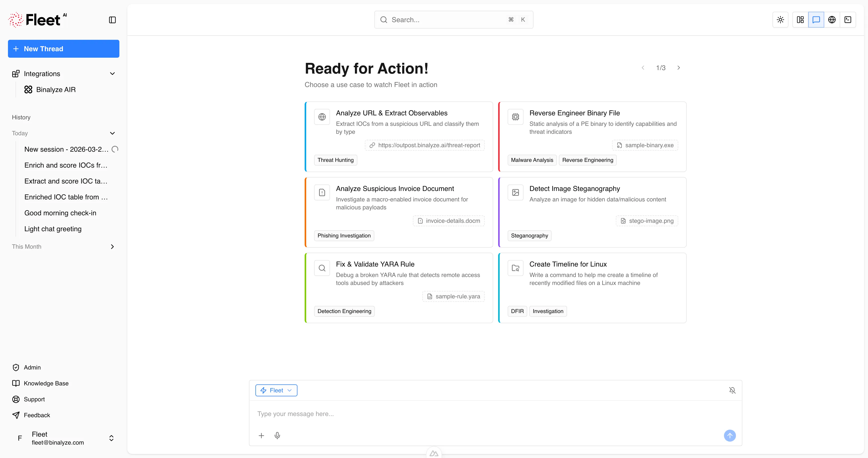This screenshot has height=458, width=868.
Task: Click the search input field
Action: click(448, 20)
